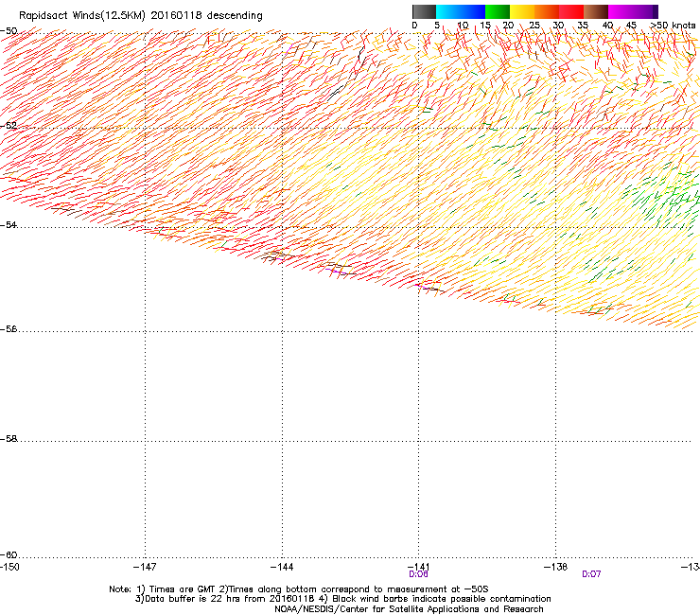Image resolution: width=700 pixels, height=615 pixels.
Task: Click the '20' legend scale label
Action: 508,26
